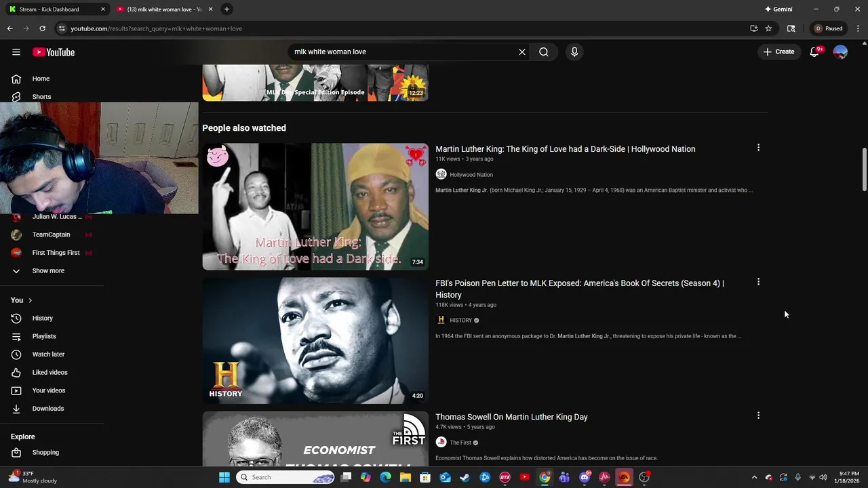Click the HISTORY channel name

460,321
